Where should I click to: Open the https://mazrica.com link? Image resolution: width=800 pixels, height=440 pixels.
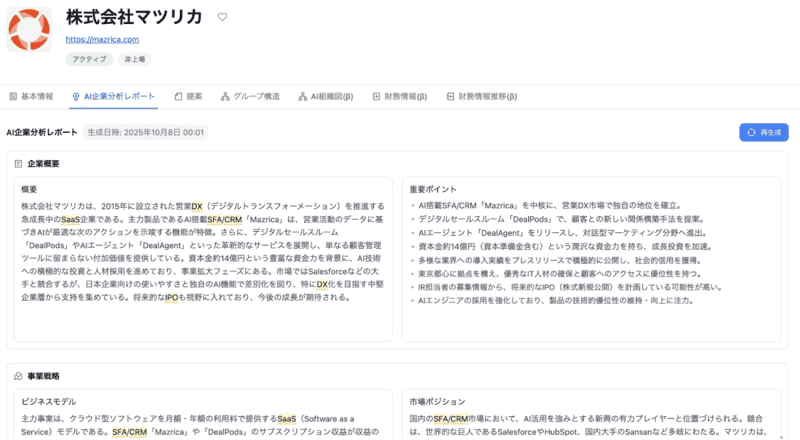tap(102, 39)
